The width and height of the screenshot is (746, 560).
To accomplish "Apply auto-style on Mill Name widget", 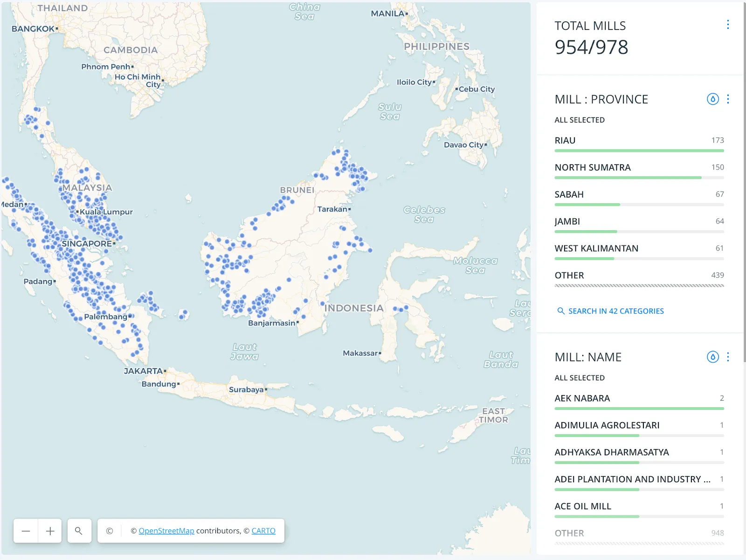I will tap(712, 357).
